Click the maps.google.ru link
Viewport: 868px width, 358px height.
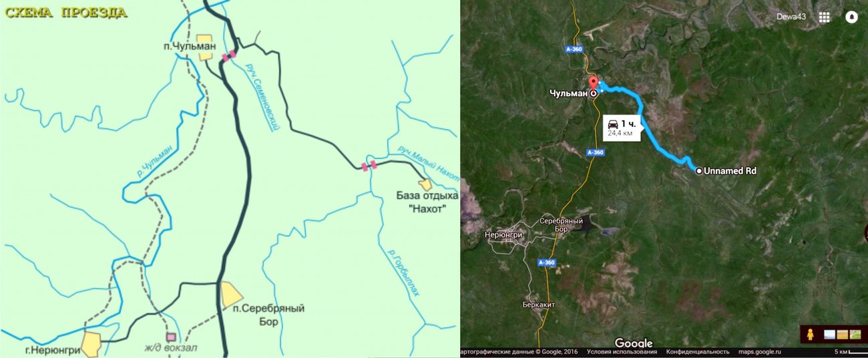[x=760, y=351]
